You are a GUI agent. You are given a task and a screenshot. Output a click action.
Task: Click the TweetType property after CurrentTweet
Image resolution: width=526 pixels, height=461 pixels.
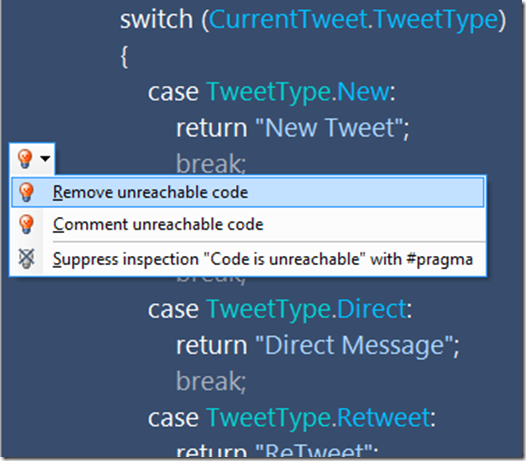pos(435,21)
